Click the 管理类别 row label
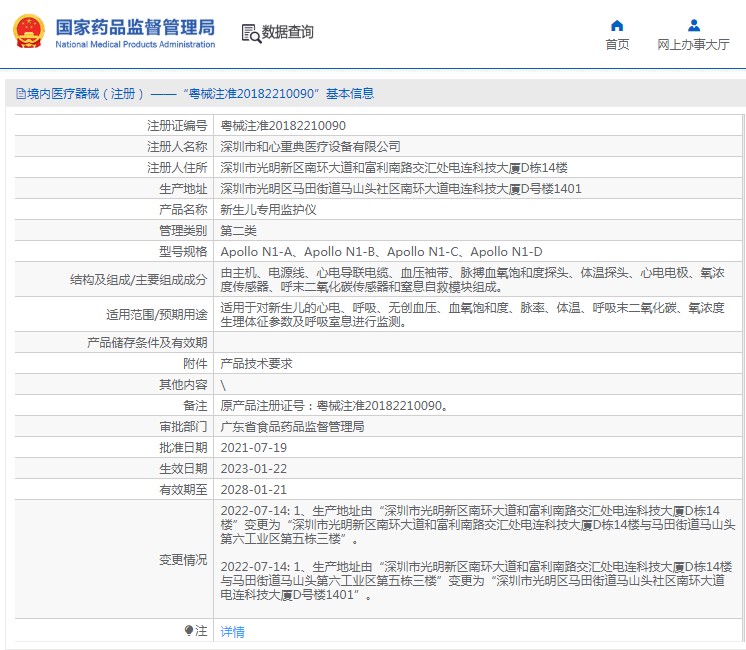The image size is (746, 650). click(183, 231)
